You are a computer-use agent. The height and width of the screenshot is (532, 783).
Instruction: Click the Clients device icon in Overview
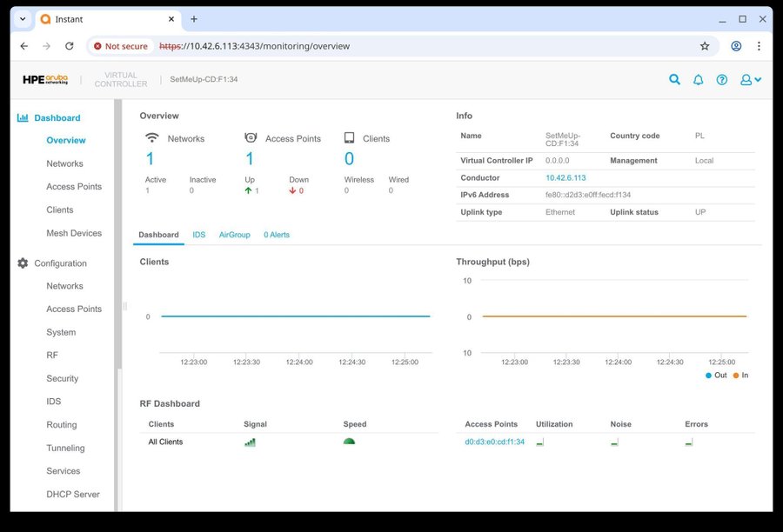click(x=349, y=138)
